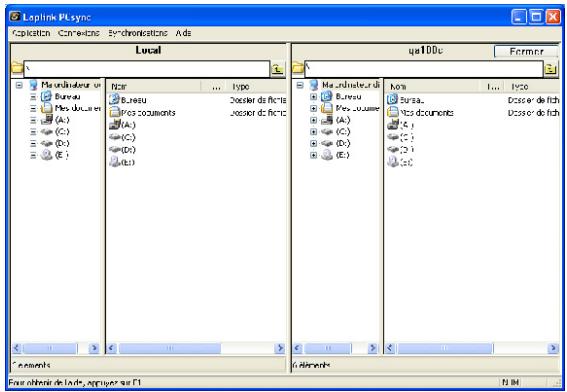This screenshot has height=392, width=567.
Task: Select computer icon at Local tree root
Action: click(33, 85)
